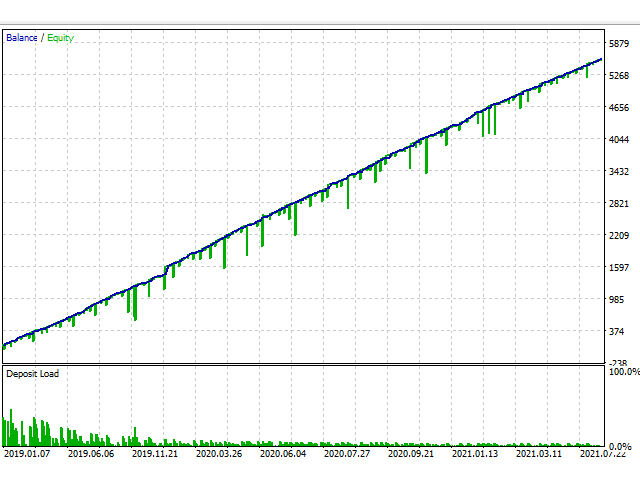Image resolution: width=640 pixels, height=480 pixels.
Task: Select the 4044 axis value
Action: (619, 140)
